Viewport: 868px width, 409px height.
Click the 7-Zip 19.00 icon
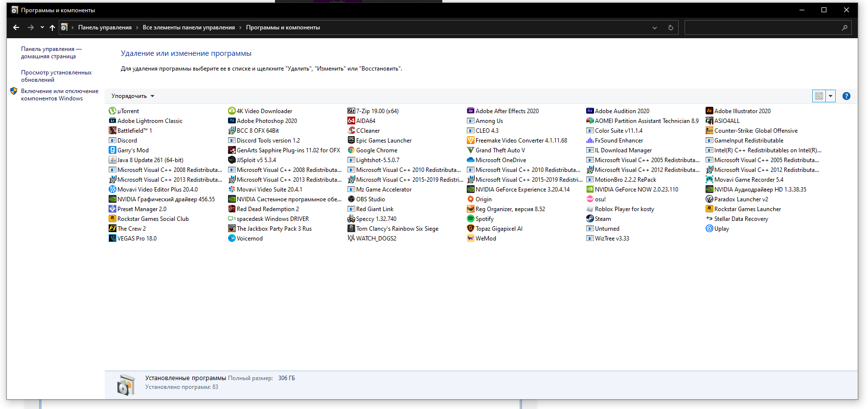click(x=351, y=111)
